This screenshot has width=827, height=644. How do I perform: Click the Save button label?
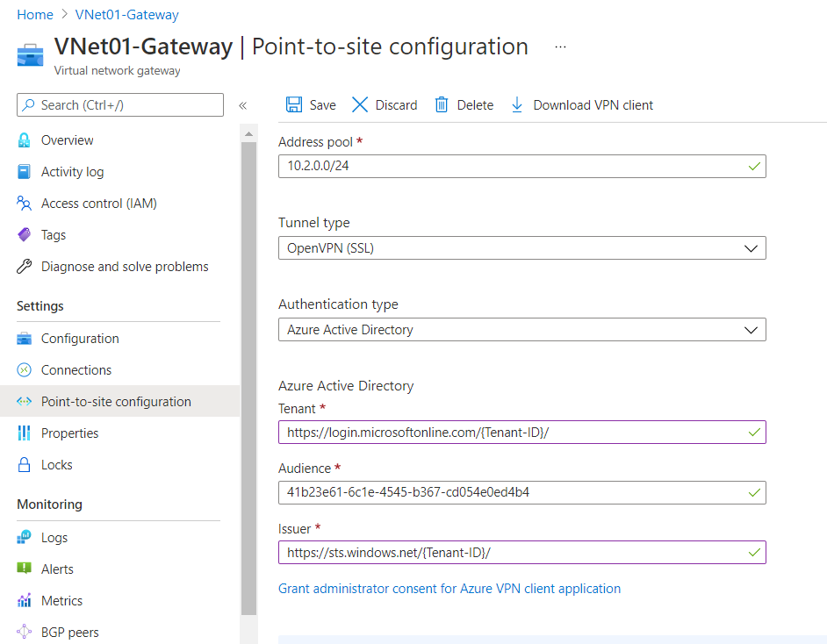pyautogui.click(x=323, y=105)
